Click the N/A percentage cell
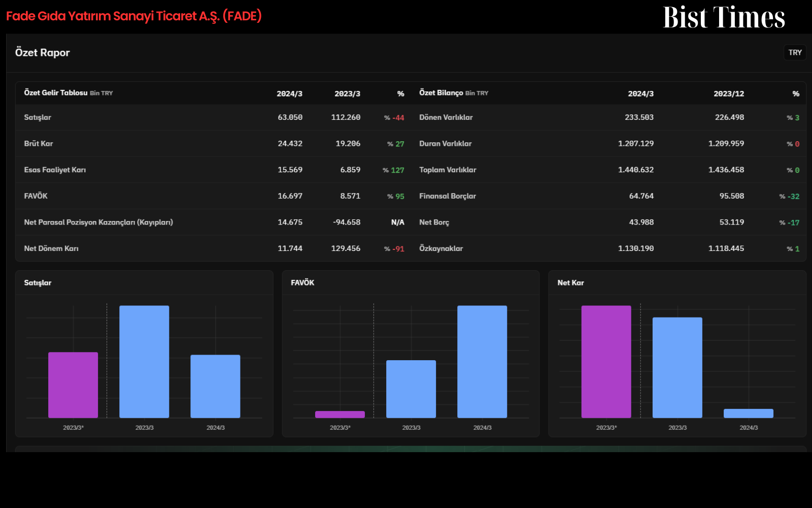This screenshot has height=508, width=812. pos(398,223)
